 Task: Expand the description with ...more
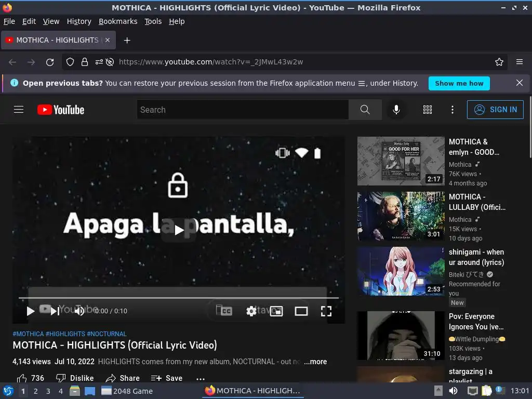coord(315,362)
